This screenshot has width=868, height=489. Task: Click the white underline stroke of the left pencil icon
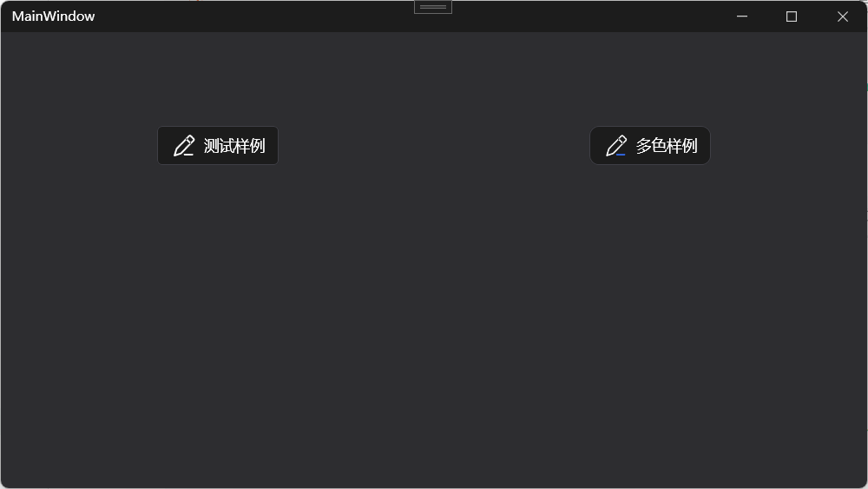pos(188,155)
